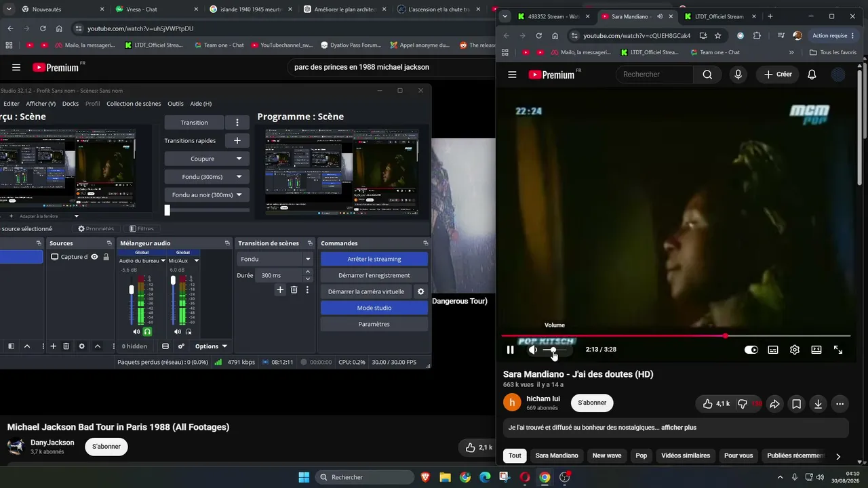Viewport: 868px width, 488px height.
Task: Open OBS Studio from the taskbar
Action: point(564,477)
